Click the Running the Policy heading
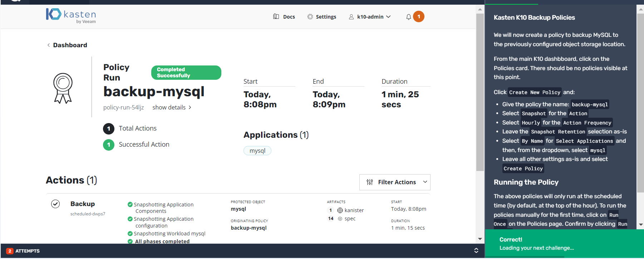The width and height of the screenshot is (644, 259). tap(526, 182)
